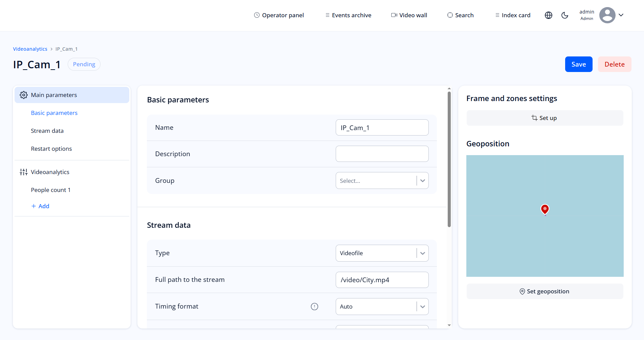Click the info icon beside Timing format
Image resolution: width=644 pixels, height=340 pixels.
314,306
